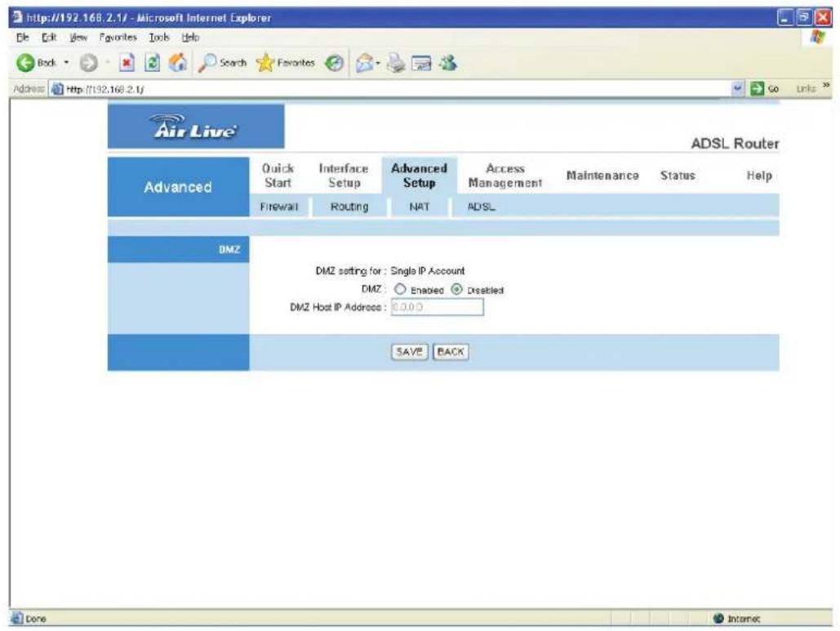This screenshot has width=840, height=631.
Task: Open the NAT sub-tab
Action: [x=419, y=207]
